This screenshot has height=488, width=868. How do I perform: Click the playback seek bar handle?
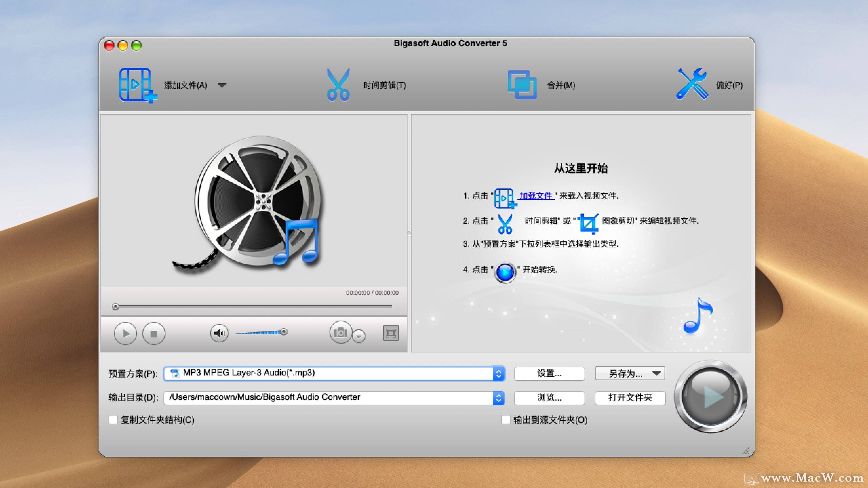[x=116, y=307]
